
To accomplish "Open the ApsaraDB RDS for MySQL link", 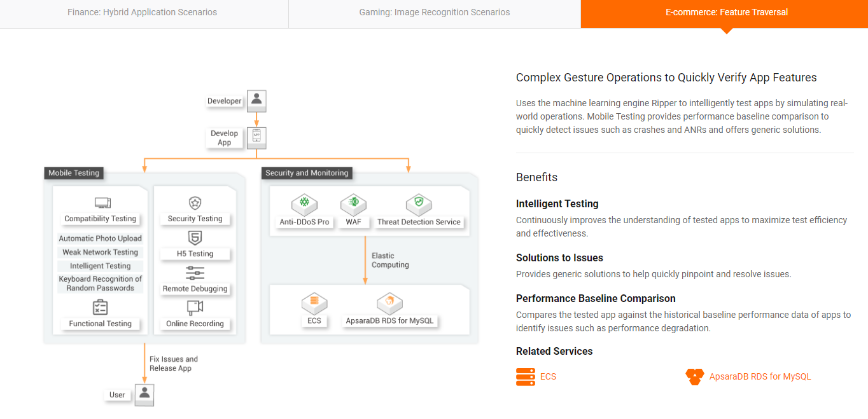I will tap(760, 376).
